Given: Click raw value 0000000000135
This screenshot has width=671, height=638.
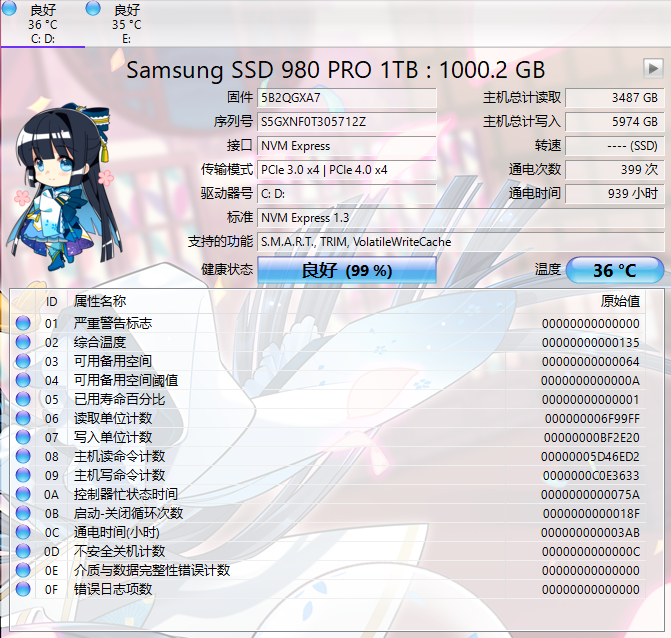Looking at the screenshot, I should [x=591, y=343].
